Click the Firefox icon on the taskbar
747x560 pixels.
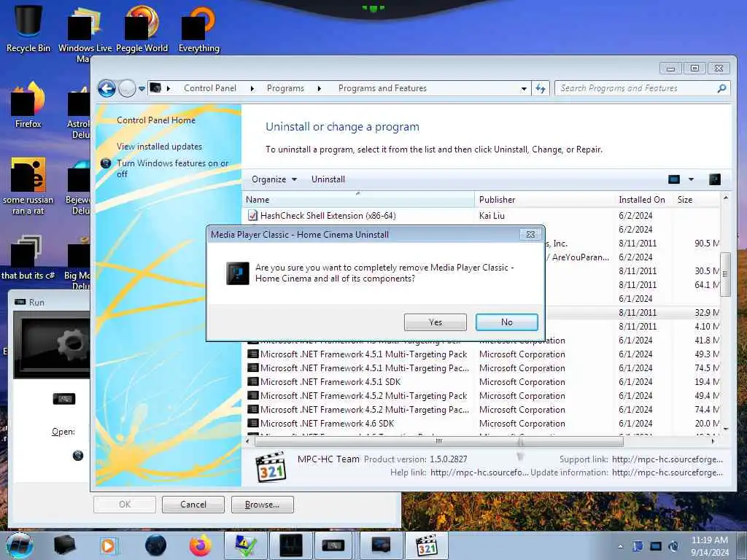[201, 545]
